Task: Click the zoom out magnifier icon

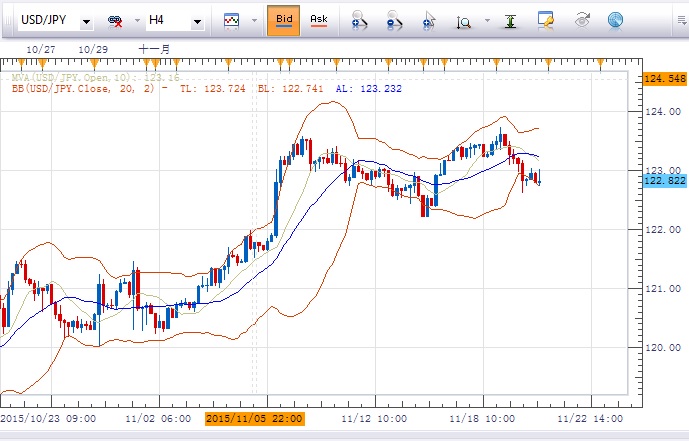Action: tap(395, 20)
